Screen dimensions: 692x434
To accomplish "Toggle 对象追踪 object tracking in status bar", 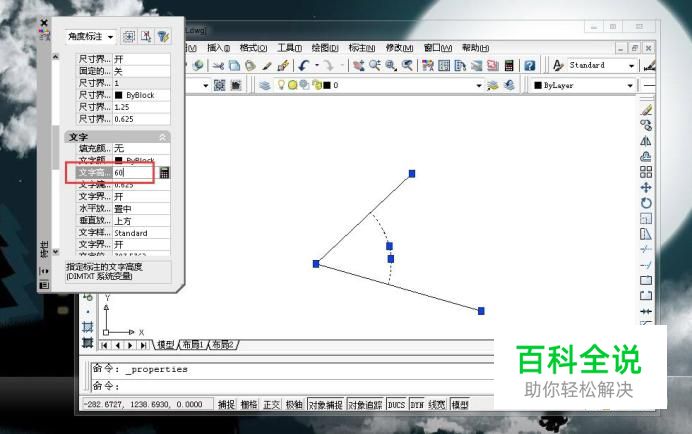I will (x=365, y=404).
